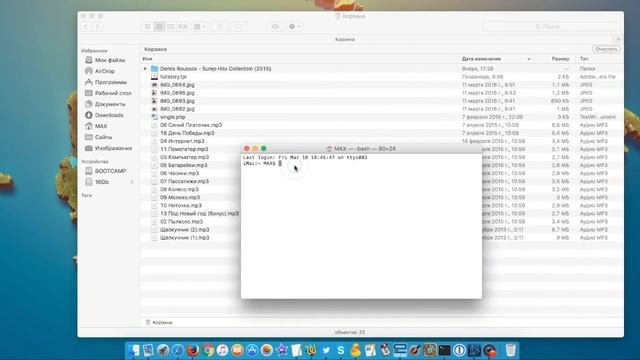The height and width of the screenshot is (360, 640).
Task: Click the Quick Look eye icon
Action: pos(275,27)
